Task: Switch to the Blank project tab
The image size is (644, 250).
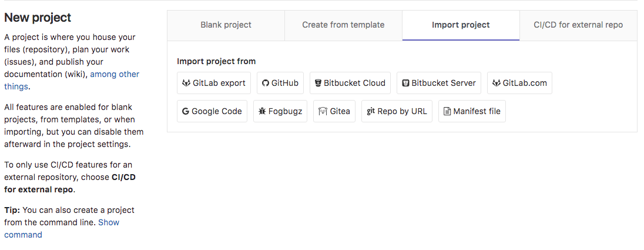Action: coord(226,25)
